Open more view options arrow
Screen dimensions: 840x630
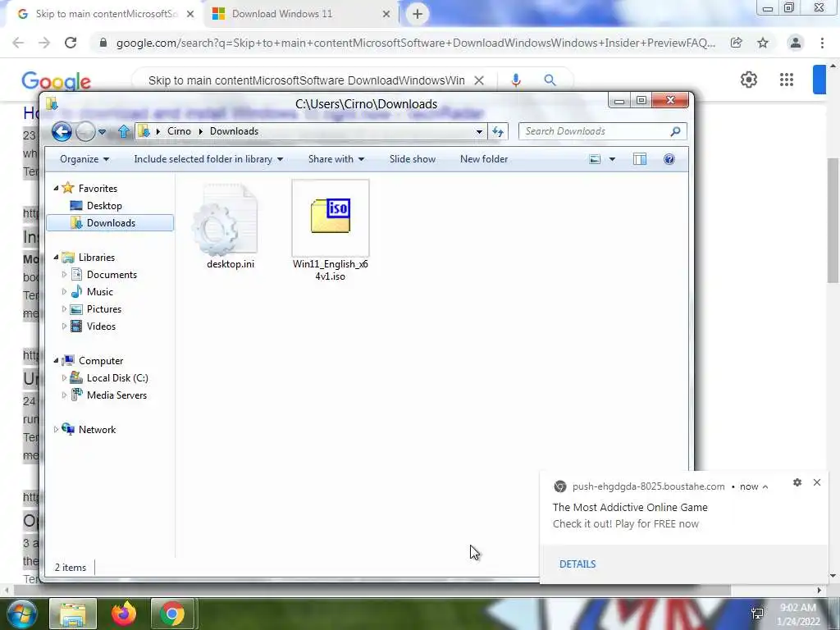612,159
